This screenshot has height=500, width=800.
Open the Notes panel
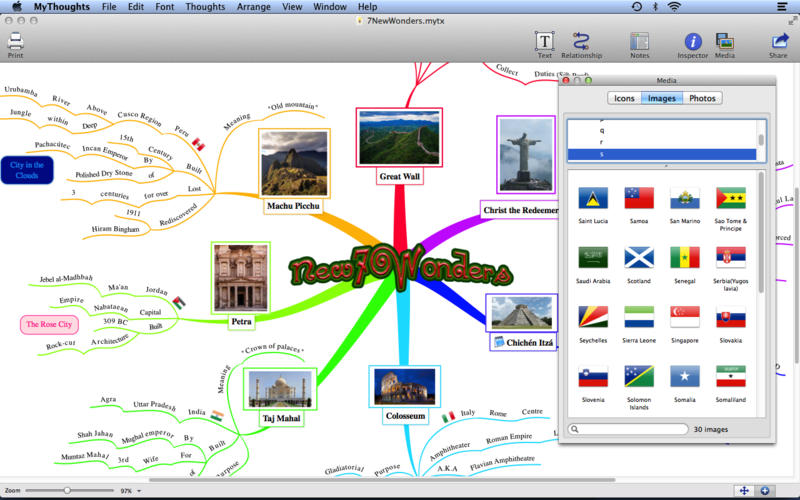[x=639, y=42]
